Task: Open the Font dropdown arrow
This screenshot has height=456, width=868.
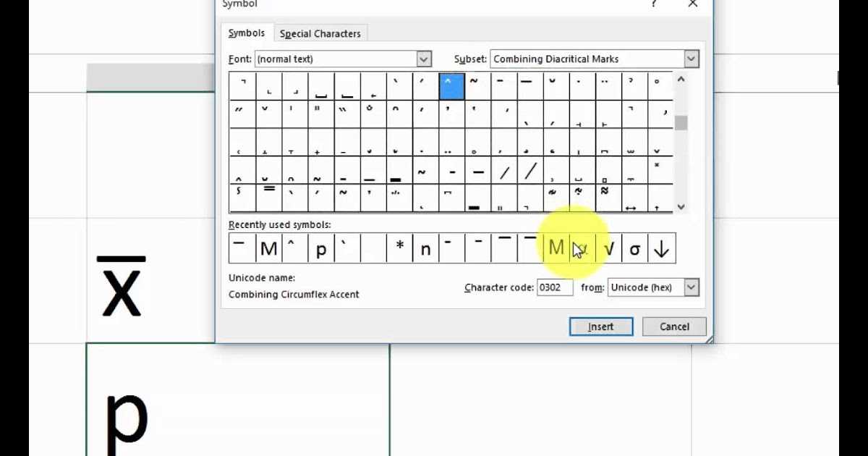Action: [424, 59]
